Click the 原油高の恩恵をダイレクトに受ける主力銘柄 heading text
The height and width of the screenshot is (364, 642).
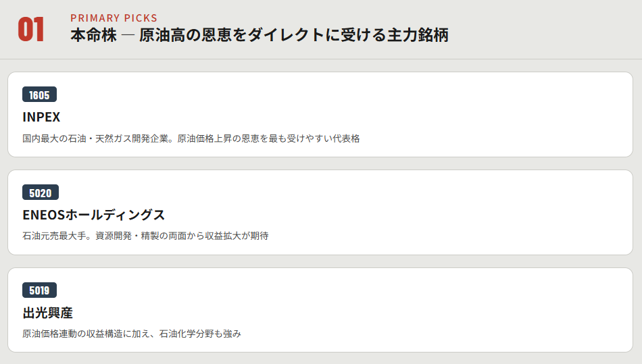293,35
